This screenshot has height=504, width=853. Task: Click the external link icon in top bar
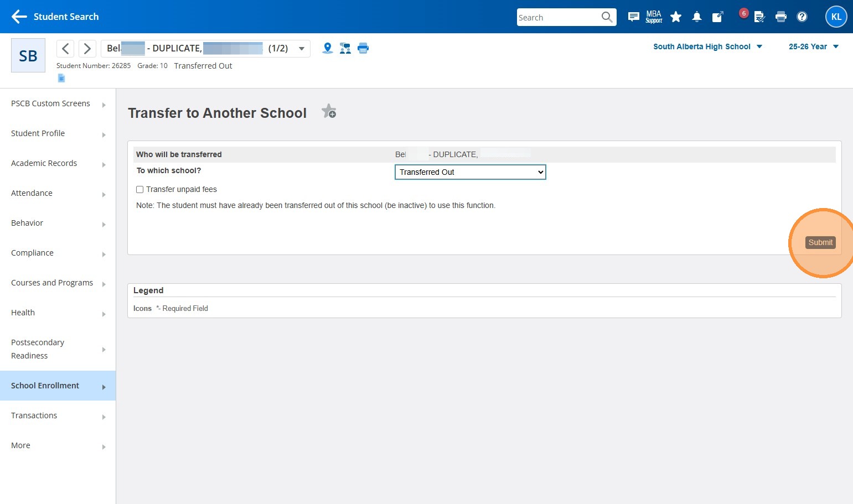coord(718,17)
